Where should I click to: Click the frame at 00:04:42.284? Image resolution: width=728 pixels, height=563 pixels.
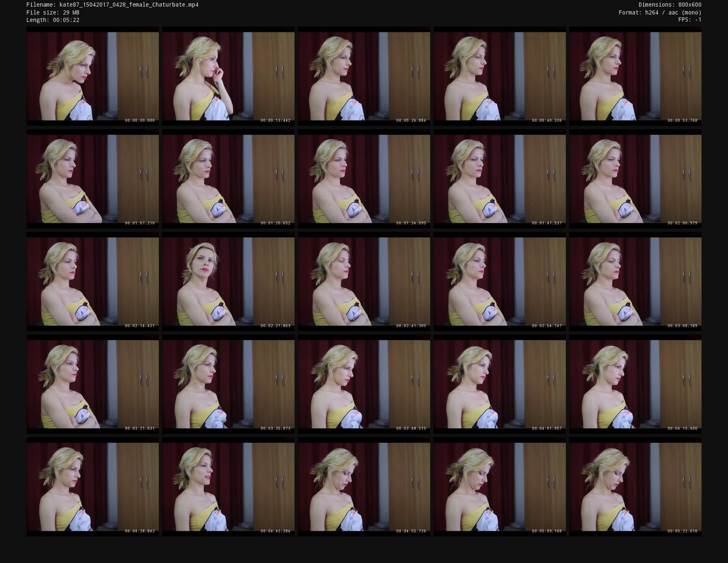[228, 487]
